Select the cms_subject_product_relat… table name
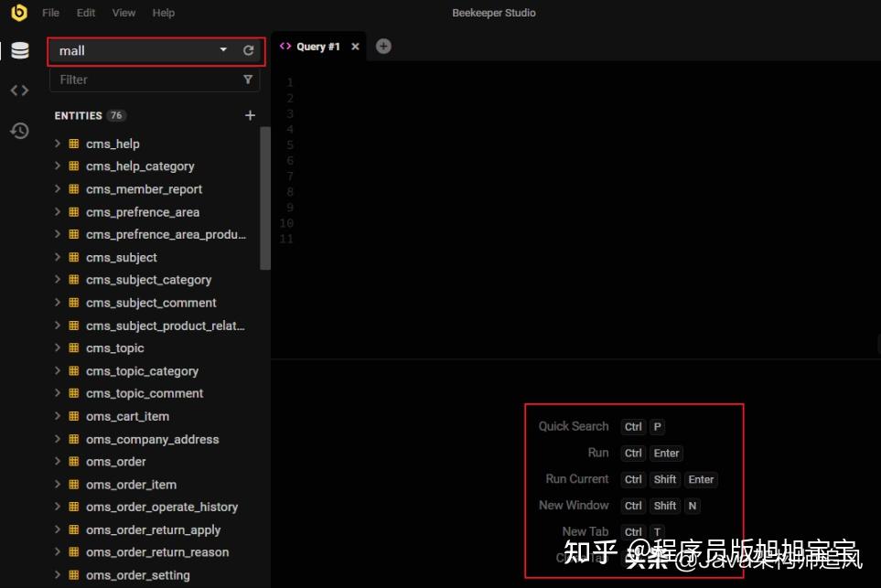881x588 pixels. click(166, 326)
